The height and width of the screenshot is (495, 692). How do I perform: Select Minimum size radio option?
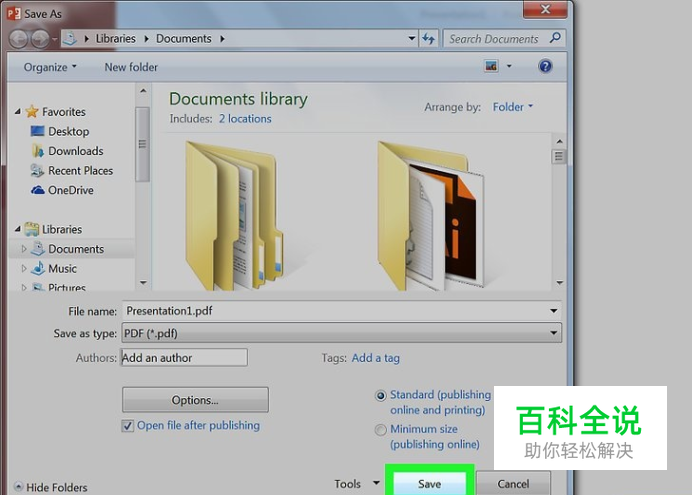(380, 429)
